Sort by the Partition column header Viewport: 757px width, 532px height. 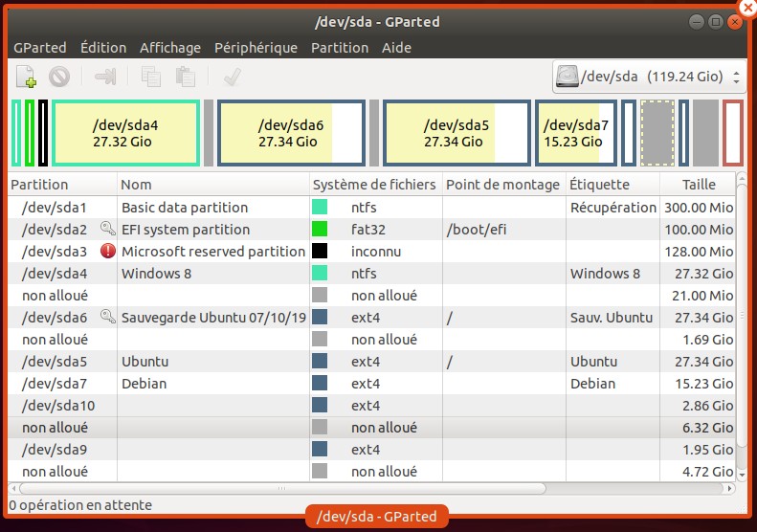(x=62, y=185)
